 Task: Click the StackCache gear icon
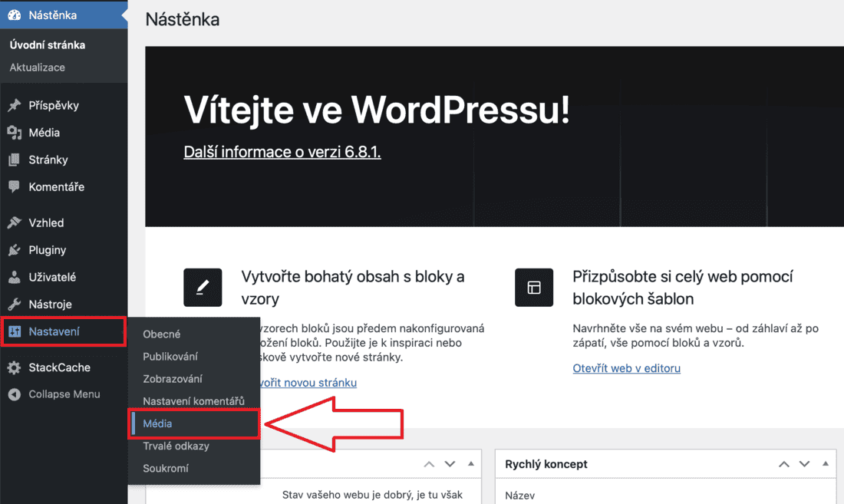pos(15,367)
